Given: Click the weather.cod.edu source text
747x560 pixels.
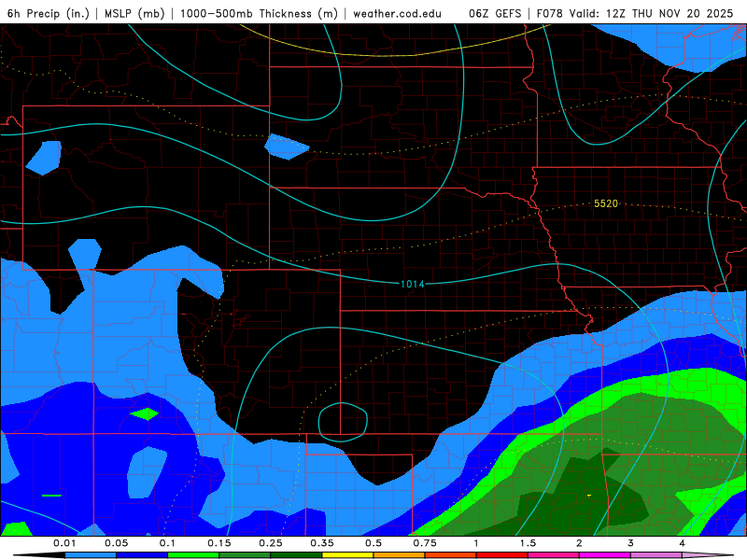Looking at the screenshot, I should (x=397, y=13).
